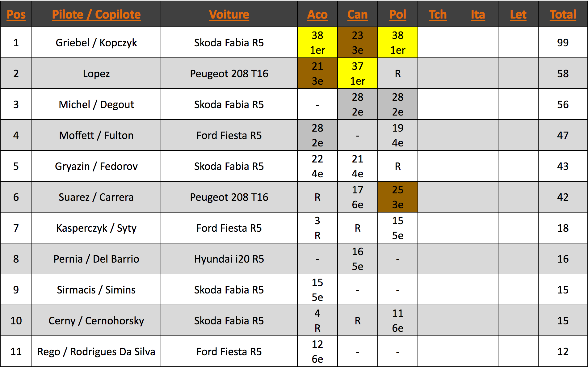The image size is (588, 367).
Task: Select Peugeot 208 T16 in Lopez row
Action: click(229, 74)
